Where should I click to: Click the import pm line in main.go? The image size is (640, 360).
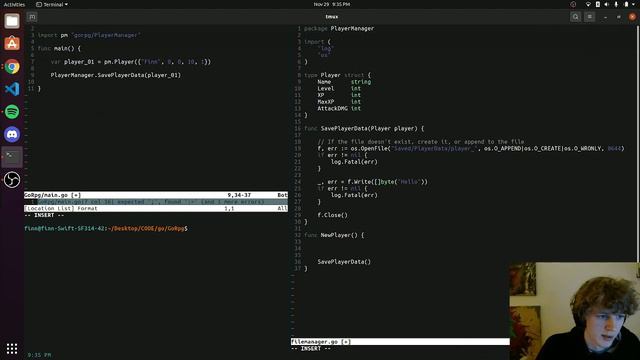pos(89,35)
